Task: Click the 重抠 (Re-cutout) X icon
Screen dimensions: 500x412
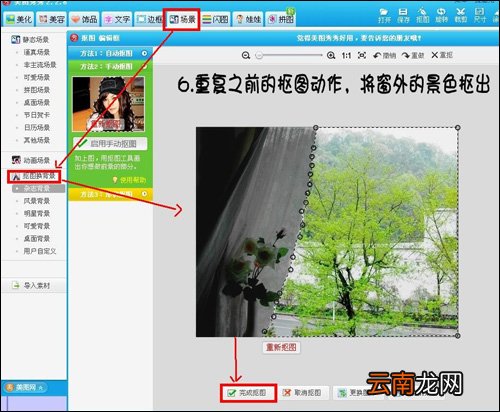Action: pos(442,55)
